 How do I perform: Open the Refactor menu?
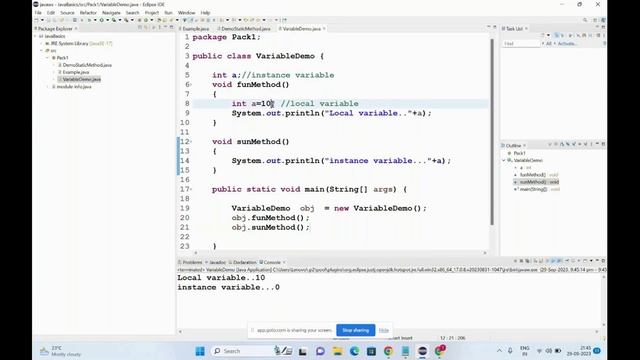click(88, 13)
